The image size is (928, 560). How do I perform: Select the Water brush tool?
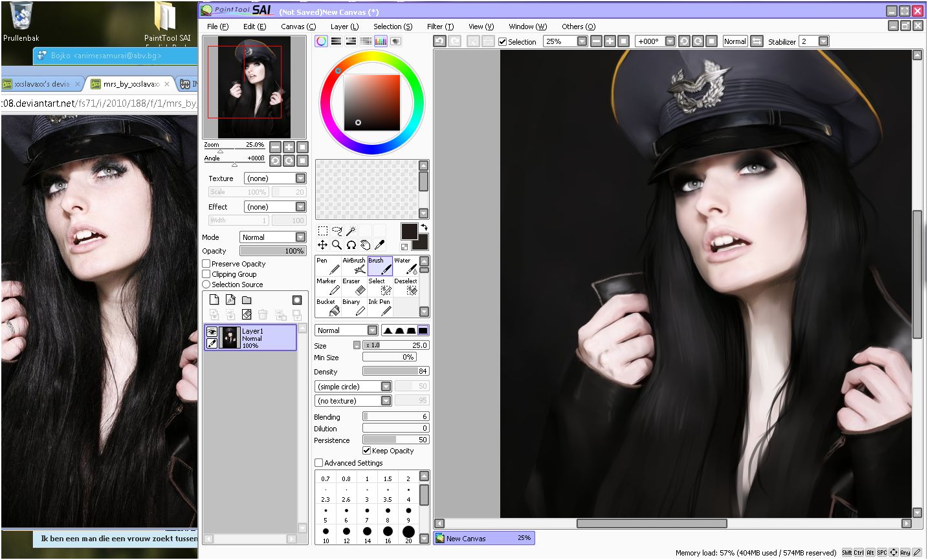406,266
